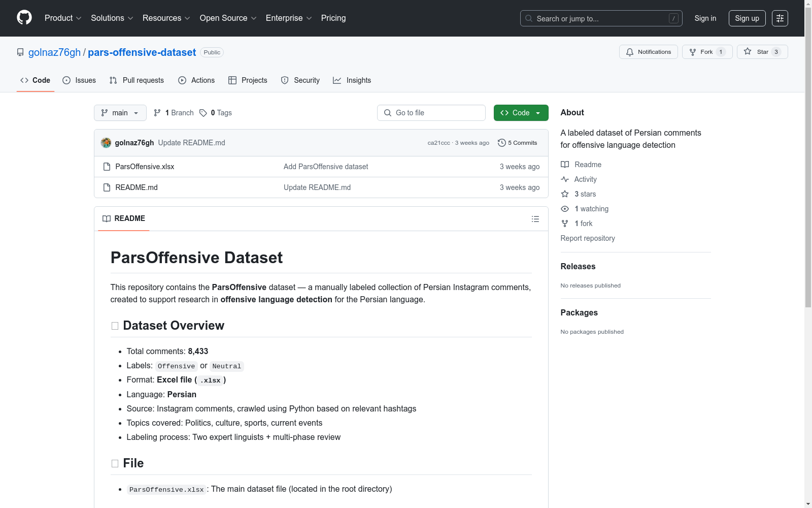Click the Notifications bell button

(x=649, y=52)
